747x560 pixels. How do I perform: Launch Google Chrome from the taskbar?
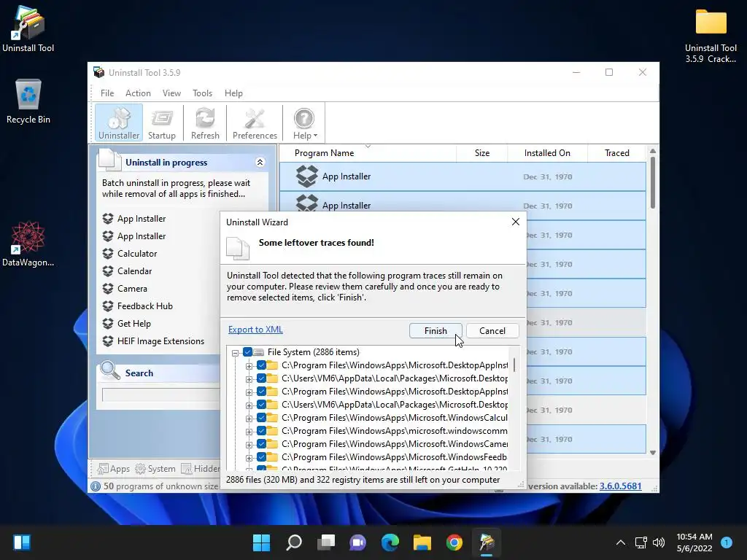pyautogui.click(x=454, y=542)
